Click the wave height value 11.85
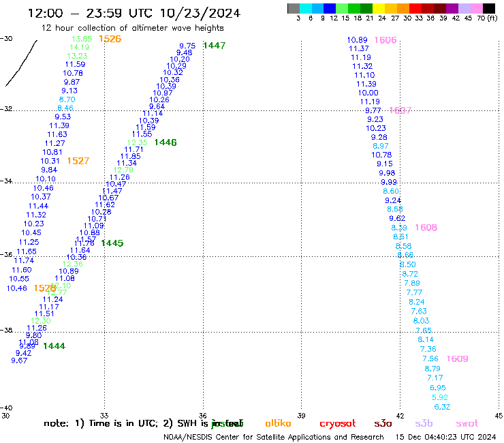The width and height of the screenshot is (504, 443). tap(131, 156)
